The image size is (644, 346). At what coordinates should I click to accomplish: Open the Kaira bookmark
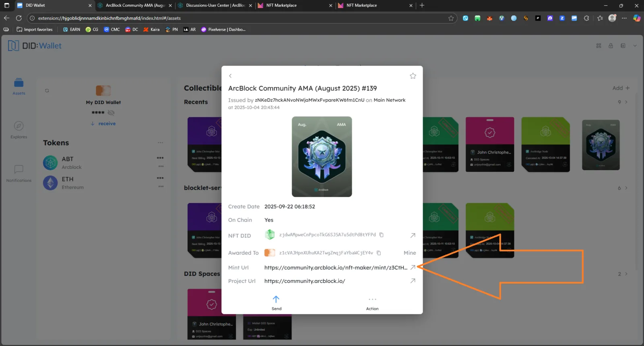pyautogui.click(x=151, y=29)
